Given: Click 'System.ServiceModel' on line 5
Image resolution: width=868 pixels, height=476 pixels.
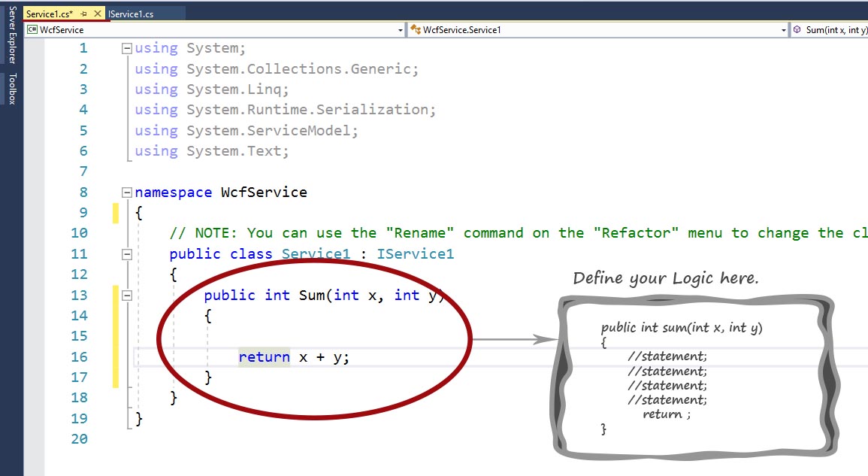Looking at the screenshot, I should [x=269, y=131].
